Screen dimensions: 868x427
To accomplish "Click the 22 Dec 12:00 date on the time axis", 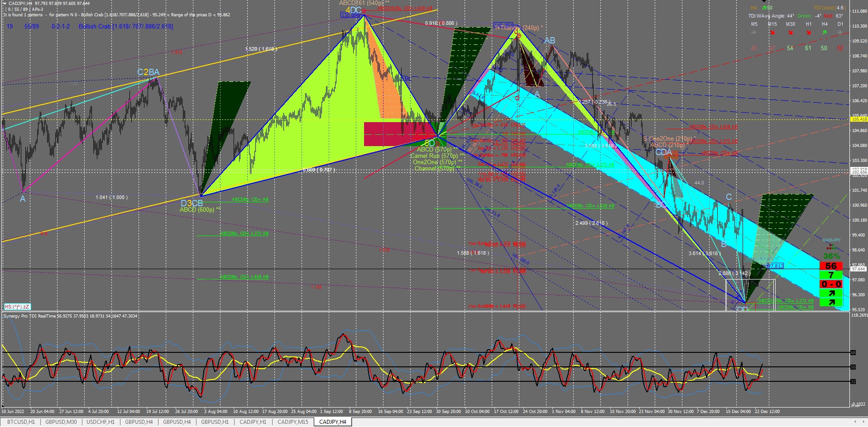I will tap(767, 412).
